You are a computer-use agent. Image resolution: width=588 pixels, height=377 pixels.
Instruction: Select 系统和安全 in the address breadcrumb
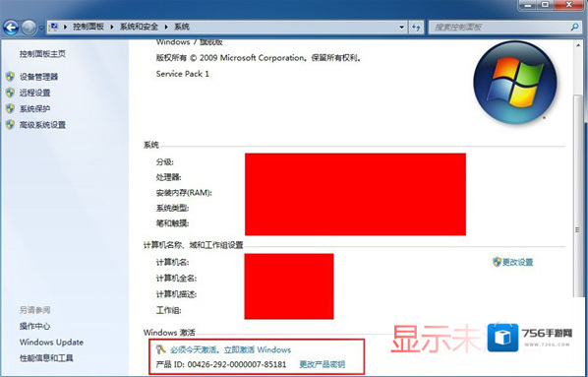click(x=139, y=27)
